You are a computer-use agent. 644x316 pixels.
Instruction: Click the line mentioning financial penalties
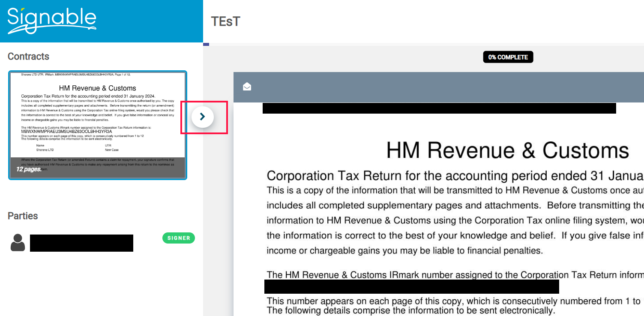click(x=404, y=251)
